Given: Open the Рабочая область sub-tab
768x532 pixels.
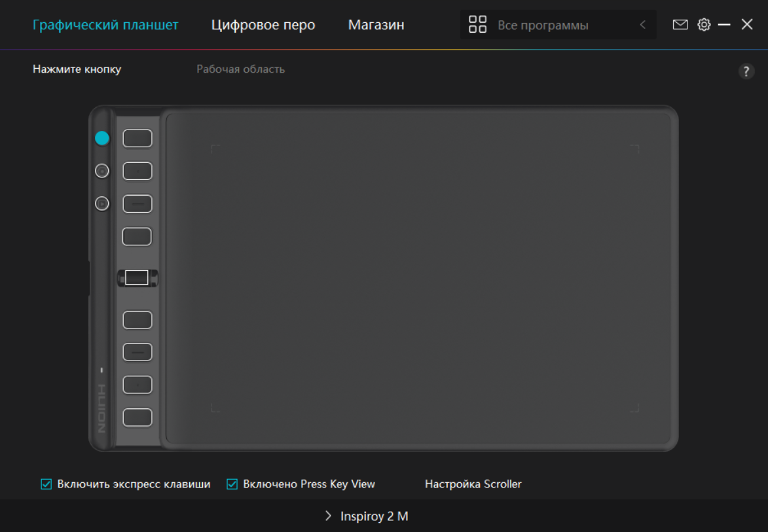Looking at the screenshot, I should 240,69.
